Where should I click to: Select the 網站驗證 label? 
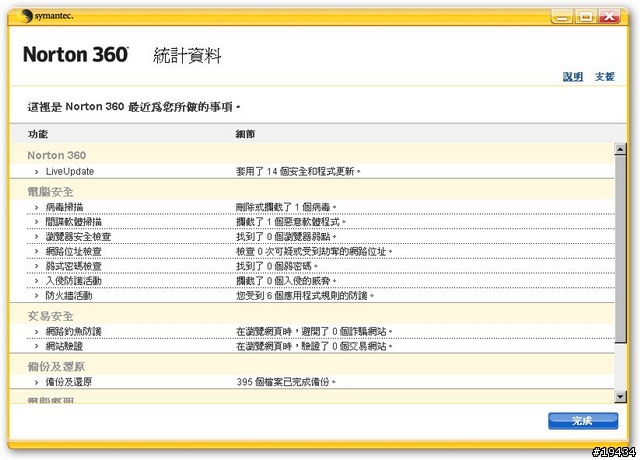pos(64,346)
